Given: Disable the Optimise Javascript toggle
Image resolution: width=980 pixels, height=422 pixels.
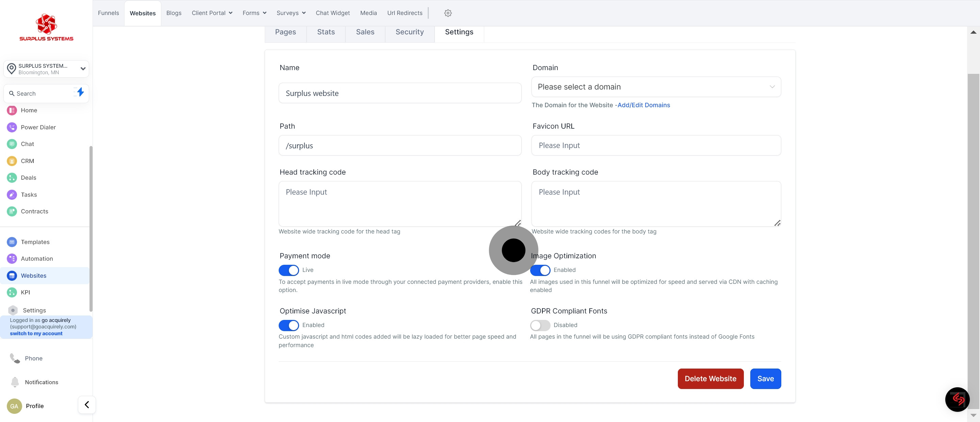Looking at the screenshot, I should pyautogui.click(x=289, y=325).
